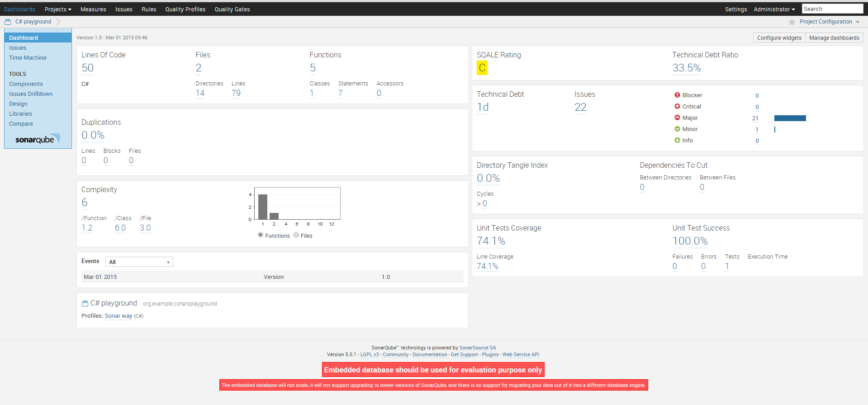Click Major issues count 21
The height and width of the screenshot is (405, 868).
[x=755, y=118]
